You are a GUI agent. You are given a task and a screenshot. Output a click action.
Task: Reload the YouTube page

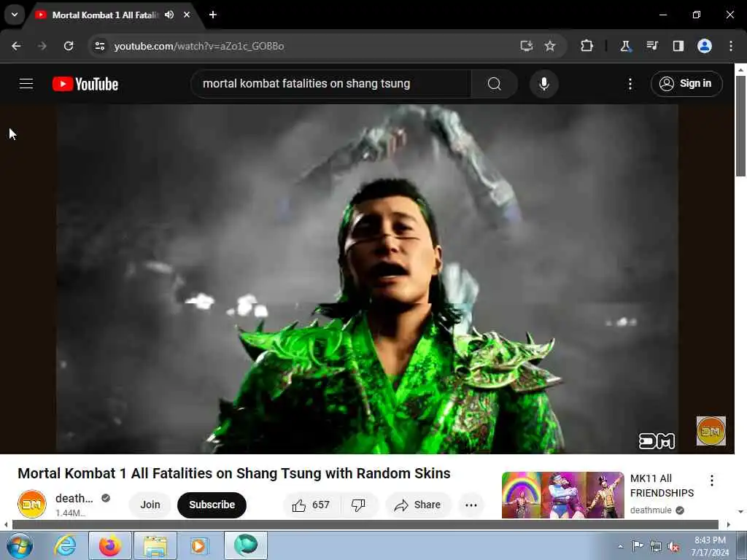coord(69,46)
